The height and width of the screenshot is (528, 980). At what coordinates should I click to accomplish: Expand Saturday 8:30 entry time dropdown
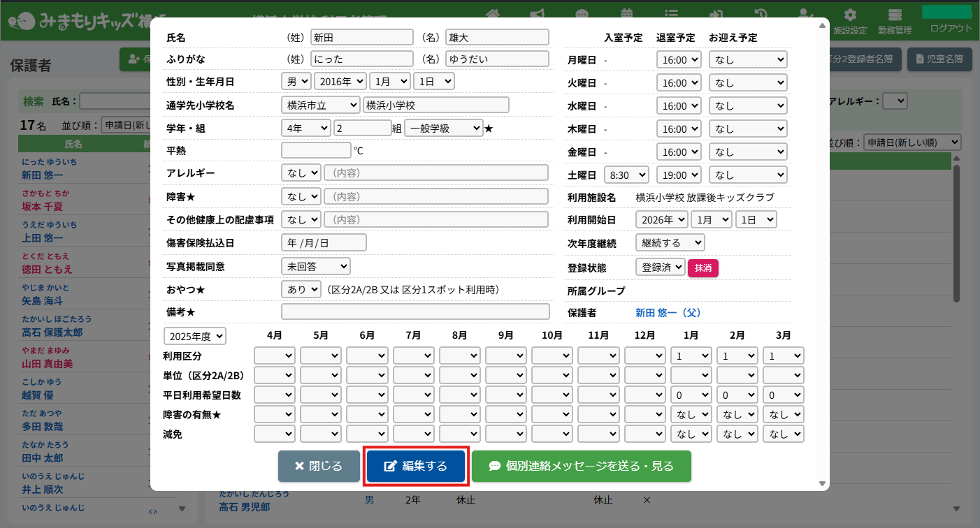tap(626, 175)
